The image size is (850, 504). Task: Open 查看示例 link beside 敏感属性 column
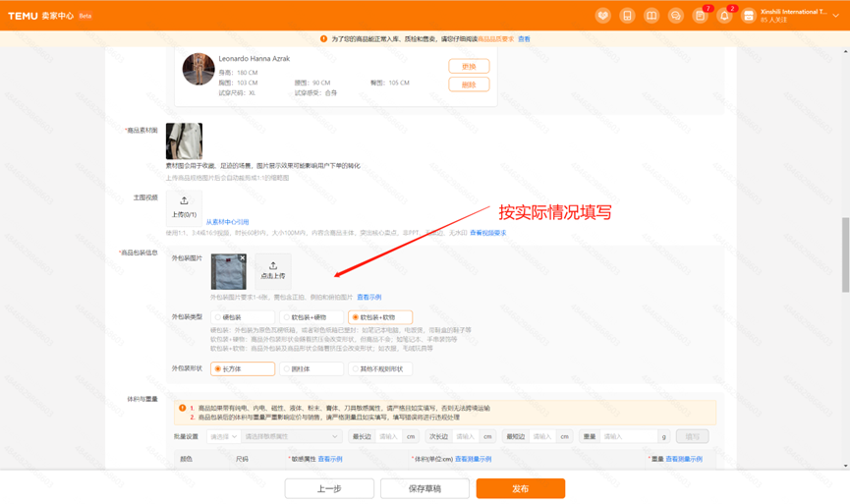pyautogui.click(x=329, y=459)
